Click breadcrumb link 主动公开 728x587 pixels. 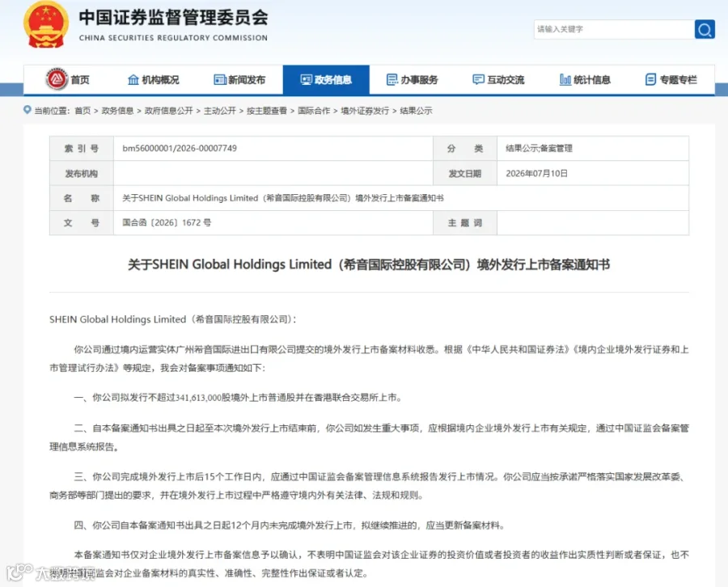pos(220,111)
